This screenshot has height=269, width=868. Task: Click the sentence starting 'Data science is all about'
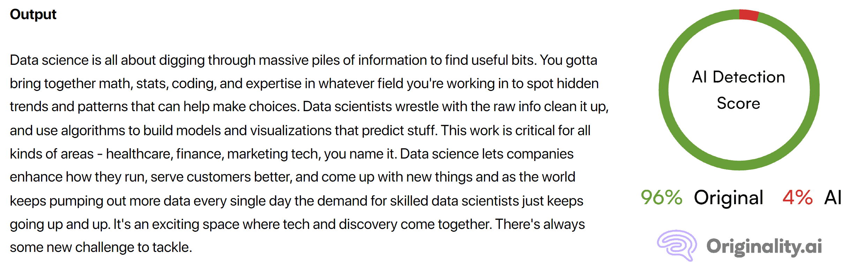pos(273,60)
